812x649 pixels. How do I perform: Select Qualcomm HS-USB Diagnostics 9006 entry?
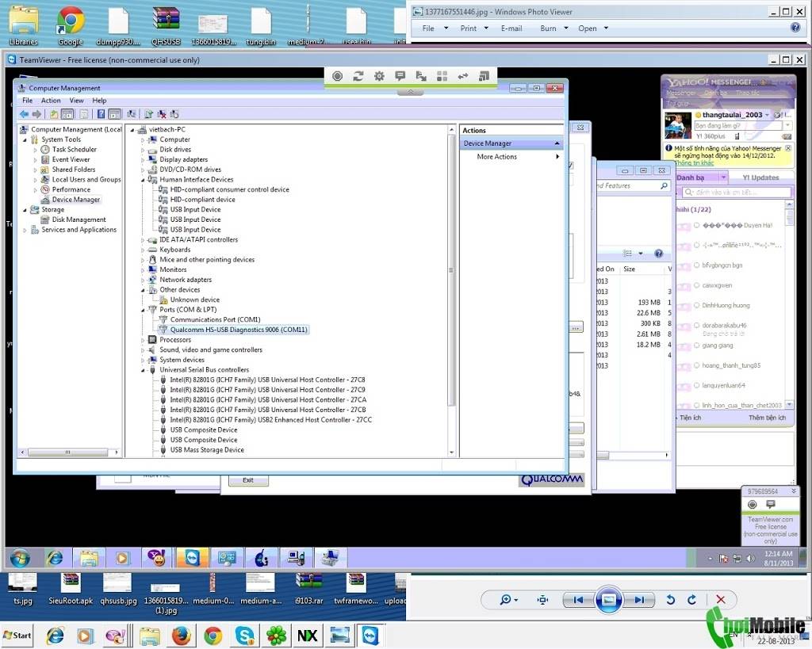click(238, 330)
